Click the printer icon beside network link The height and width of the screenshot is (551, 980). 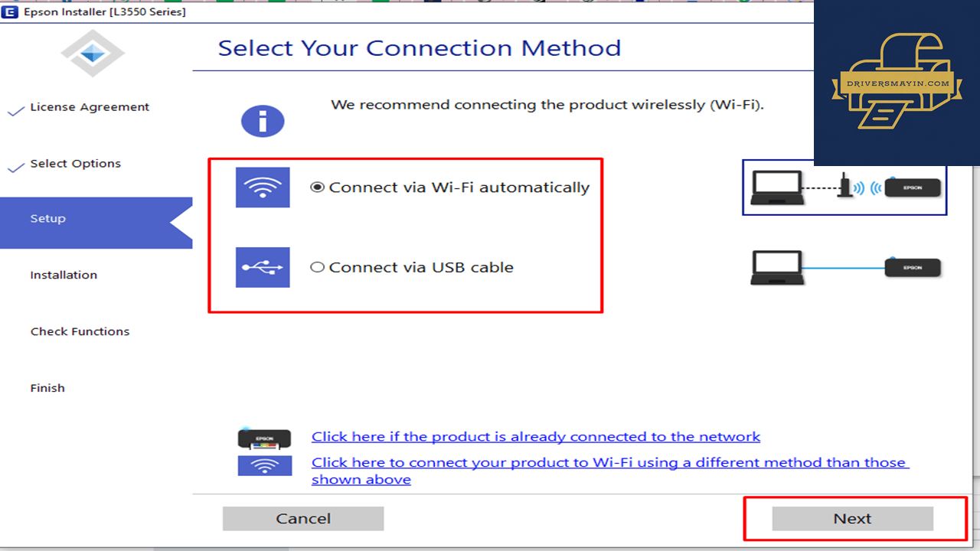tap(264, 438)
